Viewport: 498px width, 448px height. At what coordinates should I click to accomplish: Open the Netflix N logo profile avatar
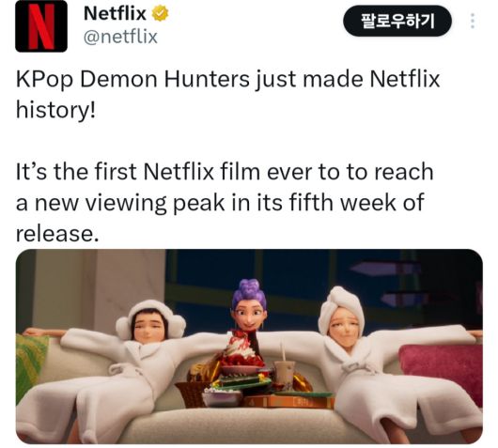pyautogui.click(x=41, y=26)
